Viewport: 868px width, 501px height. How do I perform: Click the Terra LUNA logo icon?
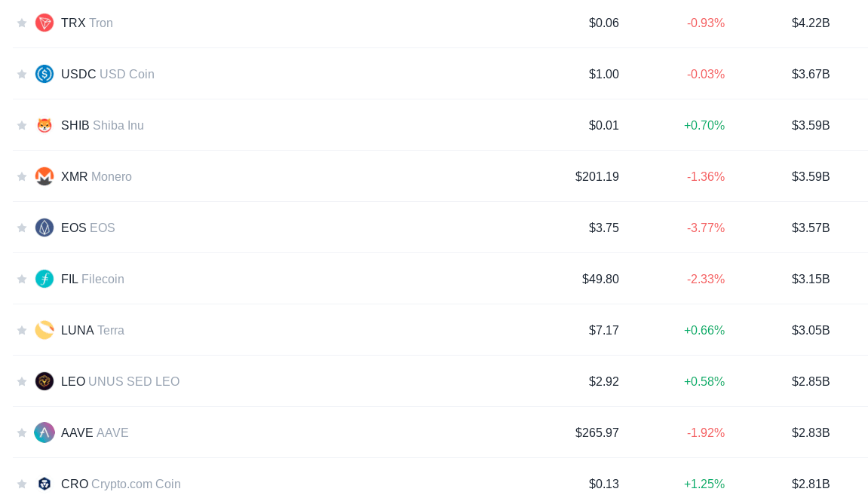(44, 330)
